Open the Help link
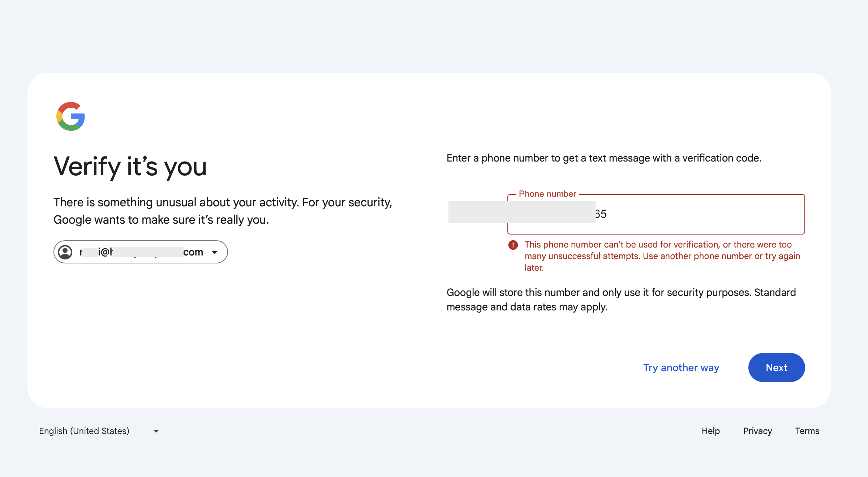The width and height of the screenshot is (868, 477). (710, 431)
